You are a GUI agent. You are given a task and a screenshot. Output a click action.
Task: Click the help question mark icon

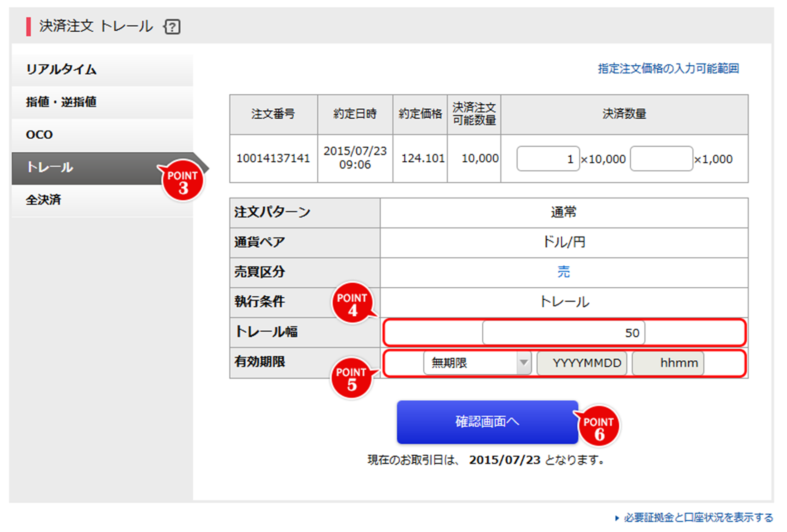pos(172,27)
